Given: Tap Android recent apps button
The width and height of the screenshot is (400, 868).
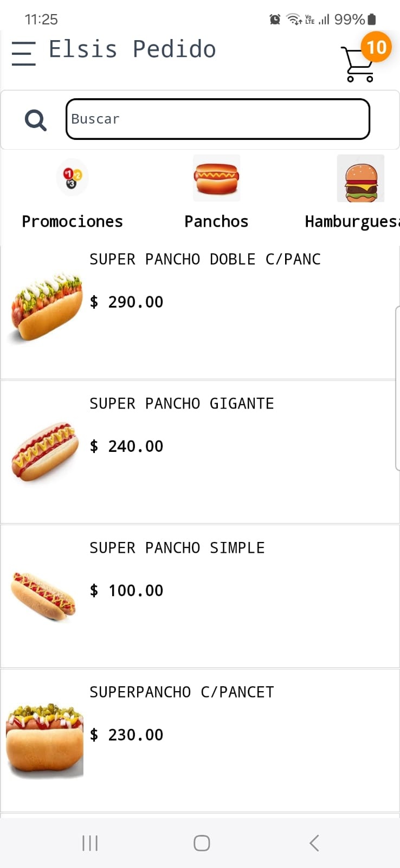Looking at the screenshot, I should click(x=90, y=843).
